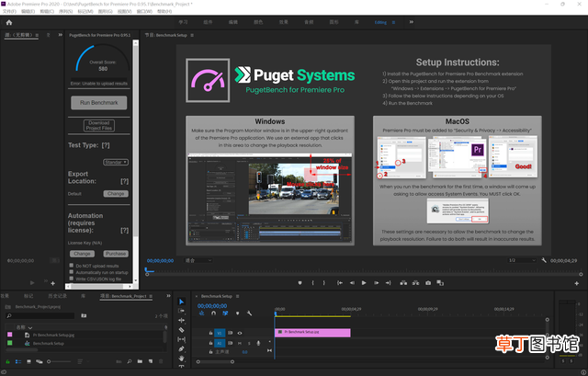Click the Extract button
The width and height of the screenshot is (588, 376).
tap(415, 283)
